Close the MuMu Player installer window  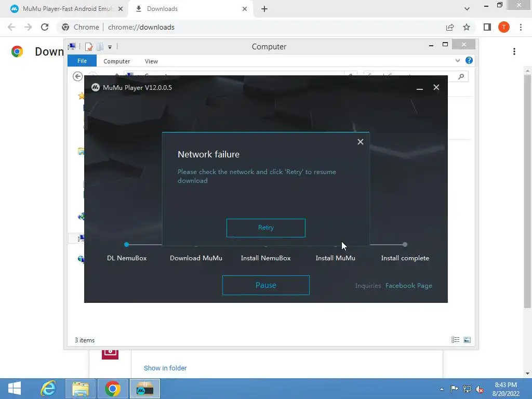pyautogui.click(x=436, y=87)
